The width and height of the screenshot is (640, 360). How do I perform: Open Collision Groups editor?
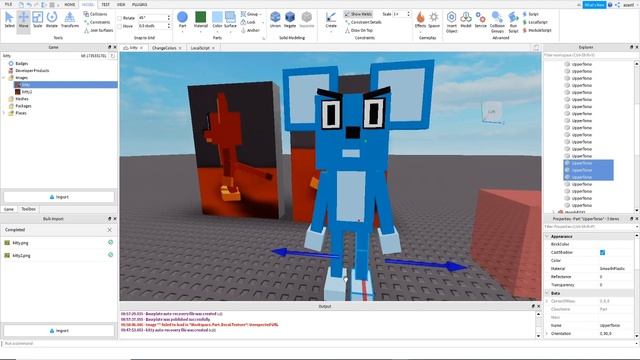(x=497, y=22)
